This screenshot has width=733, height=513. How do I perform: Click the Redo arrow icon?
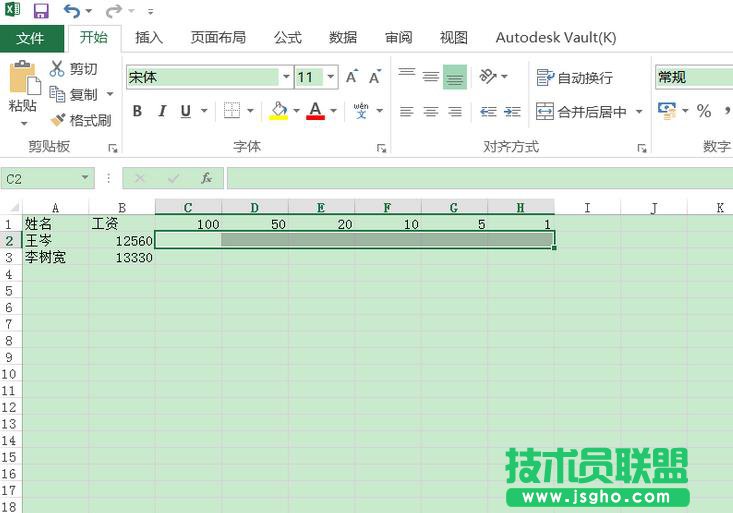point(114,10)
